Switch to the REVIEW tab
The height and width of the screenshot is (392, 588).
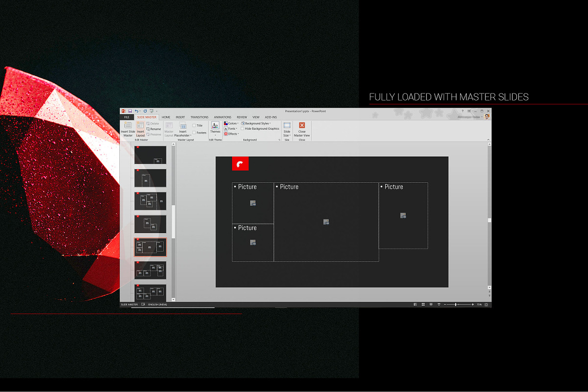(242, 117)
